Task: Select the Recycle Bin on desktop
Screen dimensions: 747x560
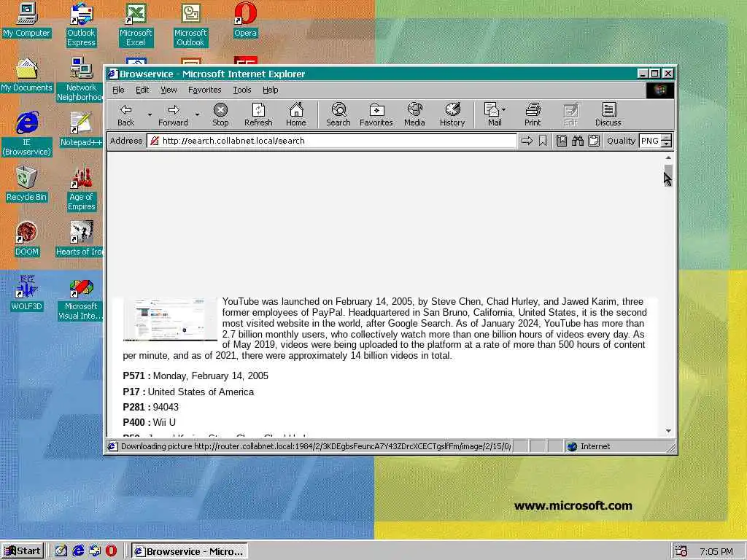Action: 27,184
